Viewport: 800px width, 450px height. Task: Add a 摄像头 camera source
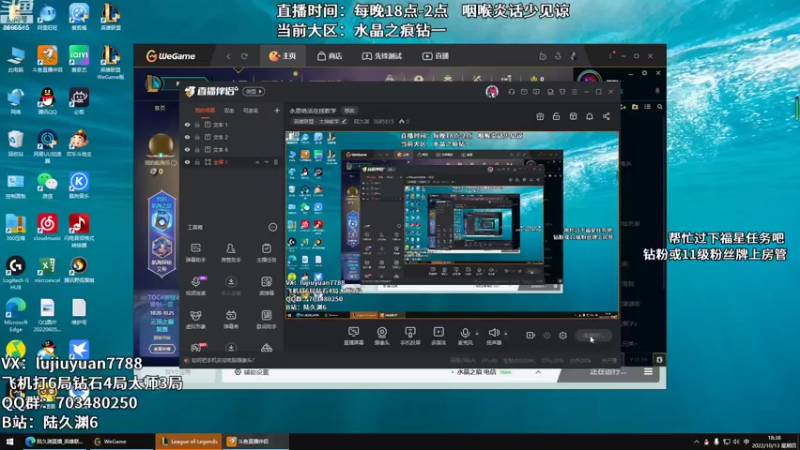click(x=382, y=336)
